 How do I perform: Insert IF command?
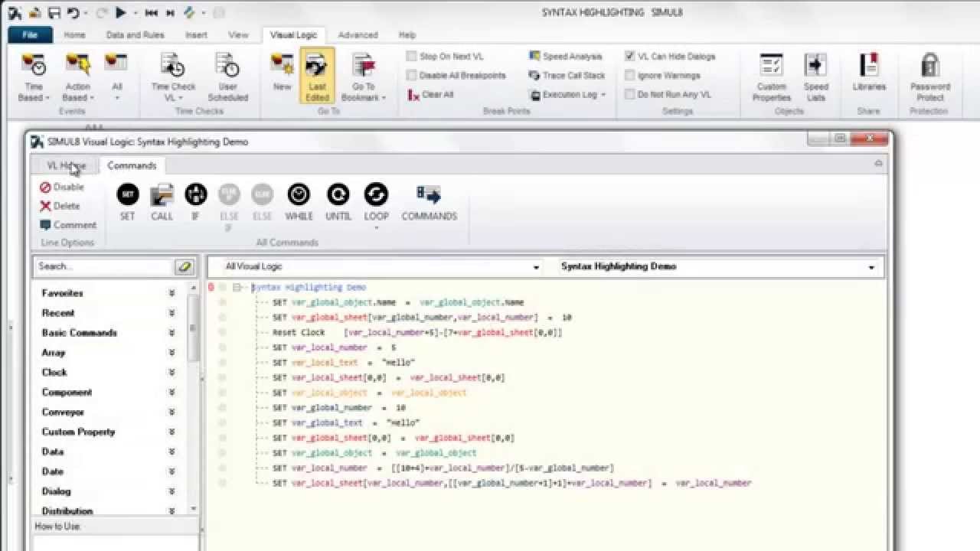pos(195,203)
